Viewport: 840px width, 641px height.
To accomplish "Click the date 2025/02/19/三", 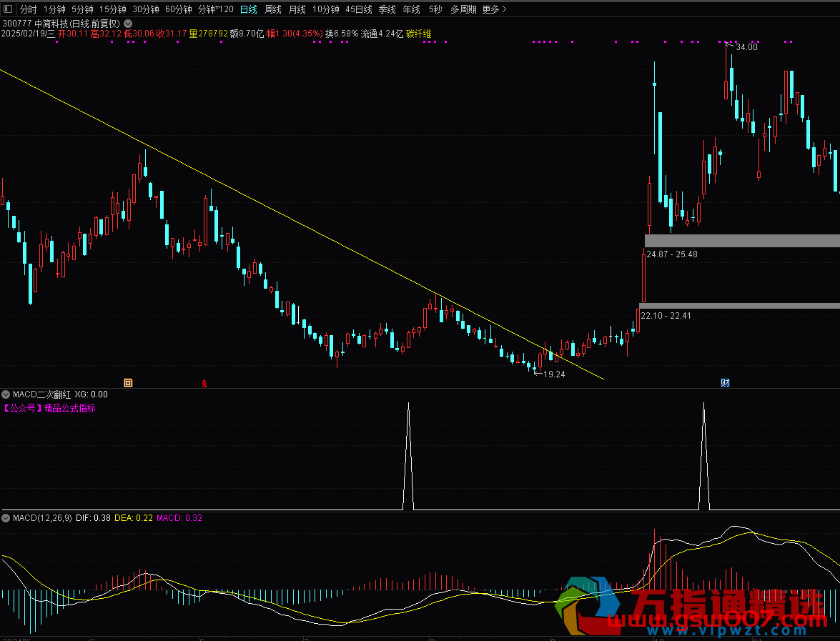I will [x=28, y=34].
